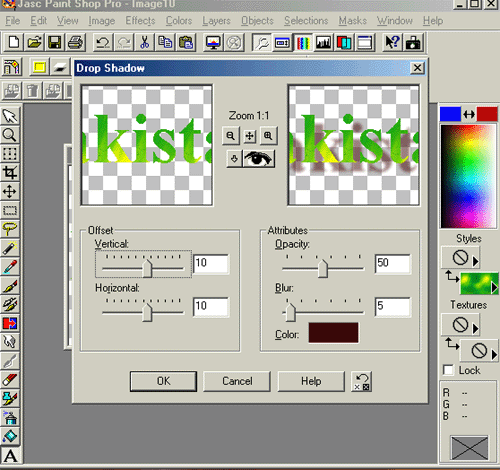Open the File menu
This screenshot has height=470, width=500.
point(13,21)
